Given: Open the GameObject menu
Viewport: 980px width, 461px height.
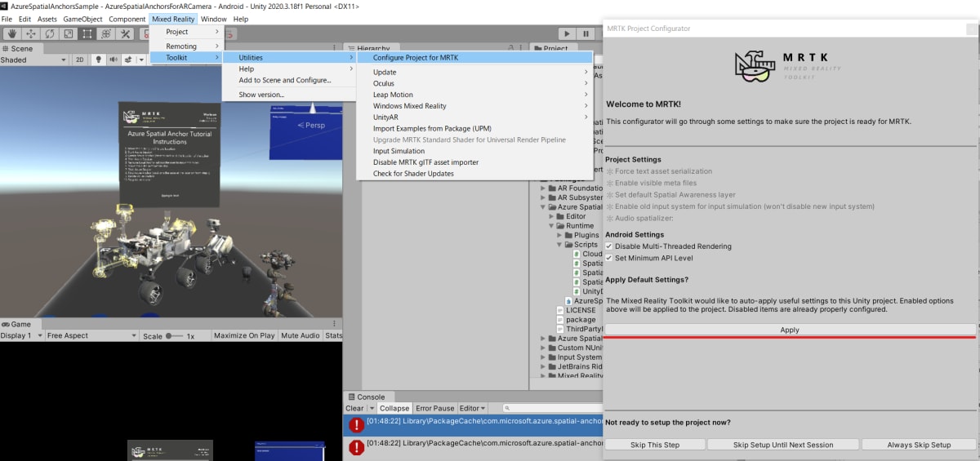Looking at the screenshot, I should click(83, 19).
